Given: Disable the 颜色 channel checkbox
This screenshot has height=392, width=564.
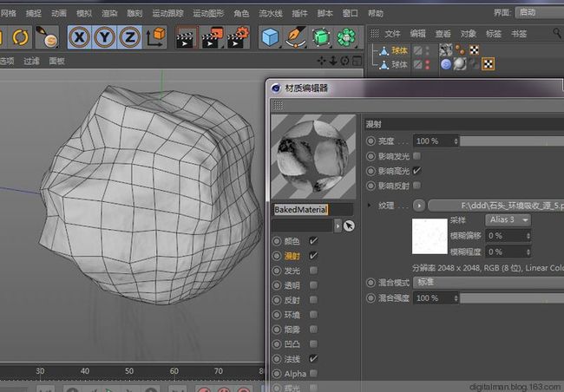Looking at the screenshot, I should pyautogui.click(x=313, y=241).
